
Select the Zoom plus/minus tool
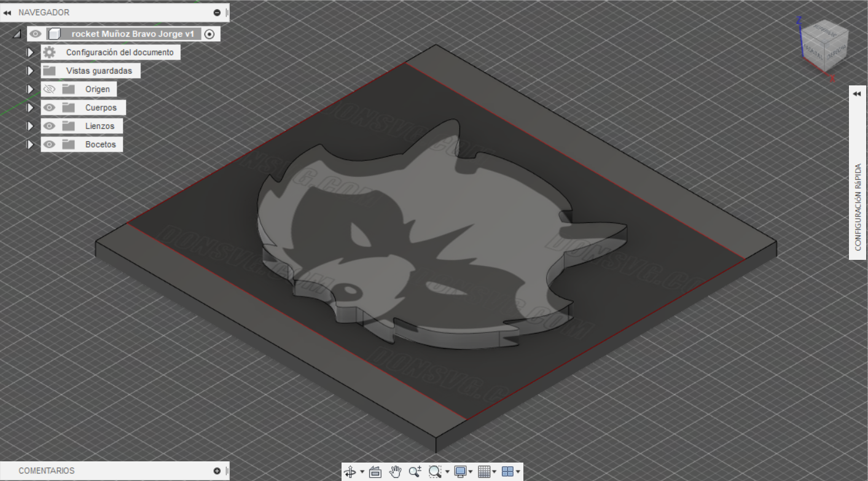pos(415,472)
